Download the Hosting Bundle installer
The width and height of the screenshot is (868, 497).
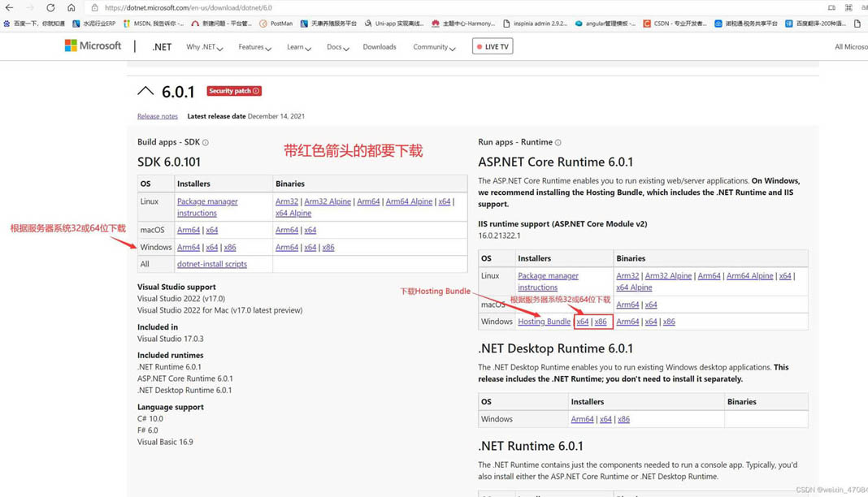coord(544,322)
